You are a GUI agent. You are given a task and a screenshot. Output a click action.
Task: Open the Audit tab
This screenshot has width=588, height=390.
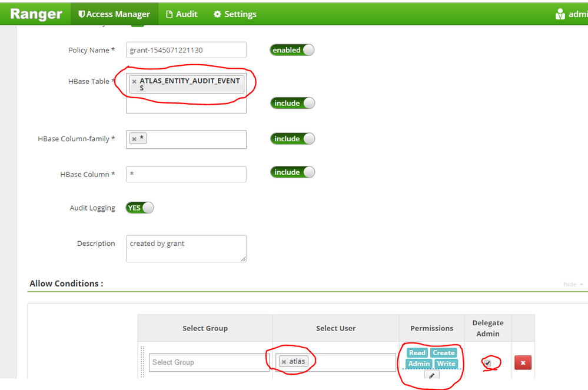coord(181,14)
